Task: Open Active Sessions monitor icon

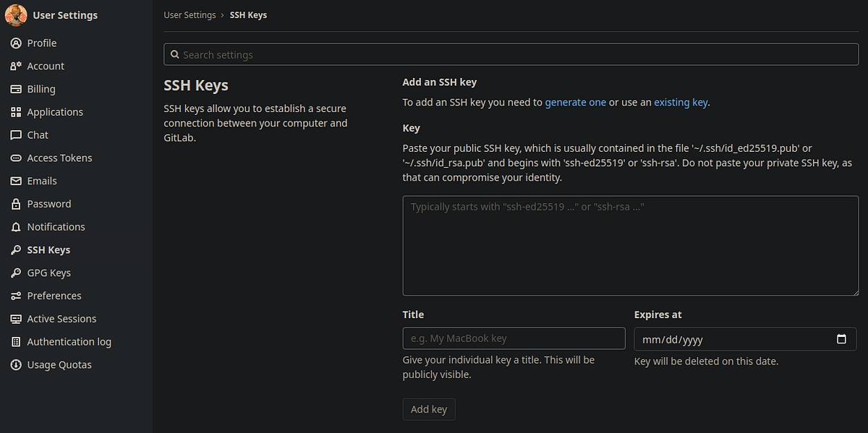Action: [x=15, y=318]
